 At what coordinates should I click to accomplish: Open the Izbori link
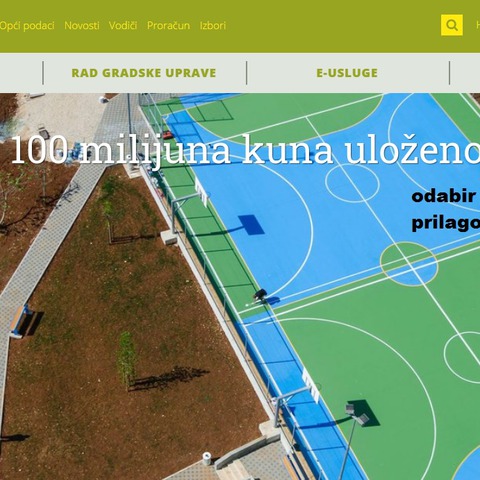click(x=213, y=26)
